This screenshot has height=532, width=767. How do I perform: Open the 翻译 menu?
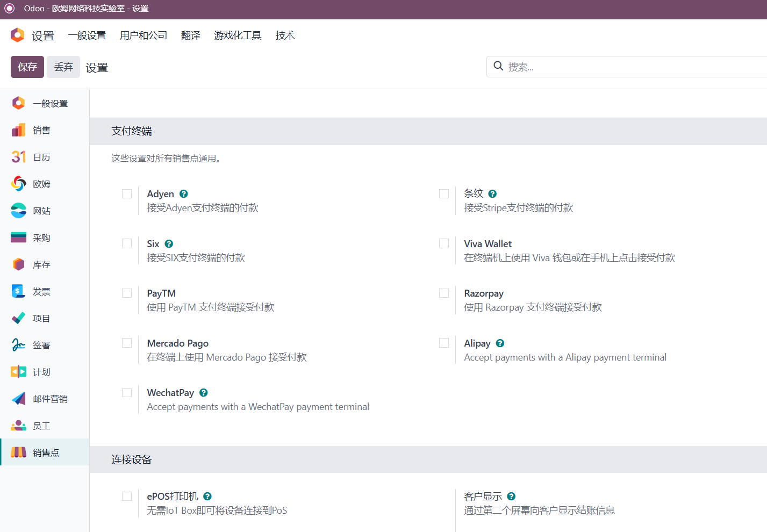click(x=191, y=35)
